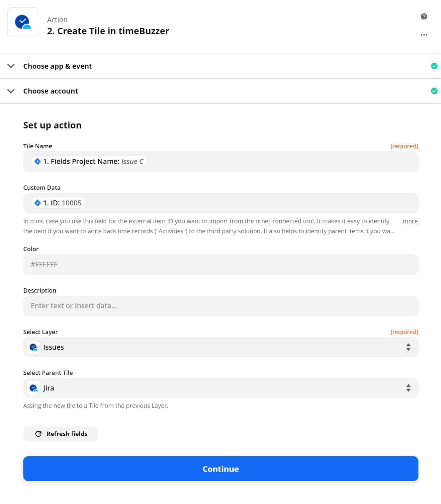Viewport: 441px width, 504px height.
Task: Open the Select Layer dropdown showing Issues
Action: (x=220, y=347)
